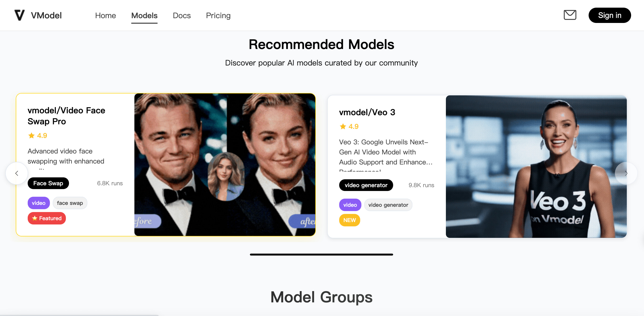Open the Home menu item

coord(105,16)
